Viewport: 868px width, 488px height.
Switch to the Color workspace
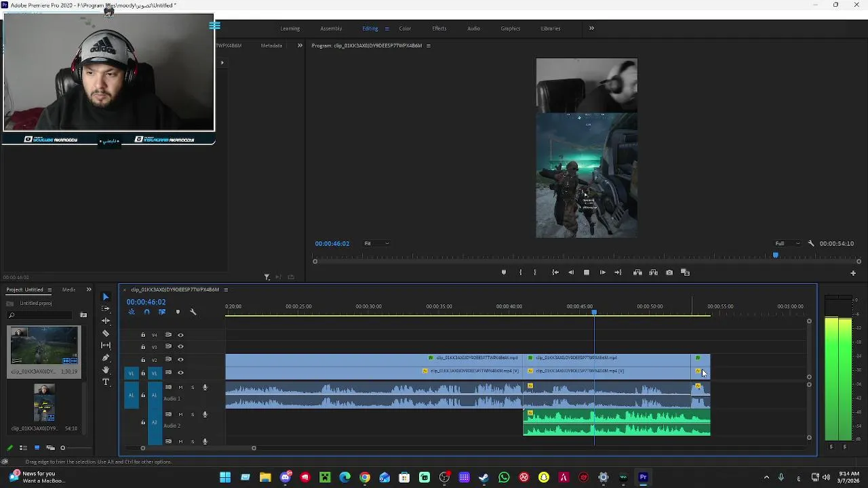point(405,28)
